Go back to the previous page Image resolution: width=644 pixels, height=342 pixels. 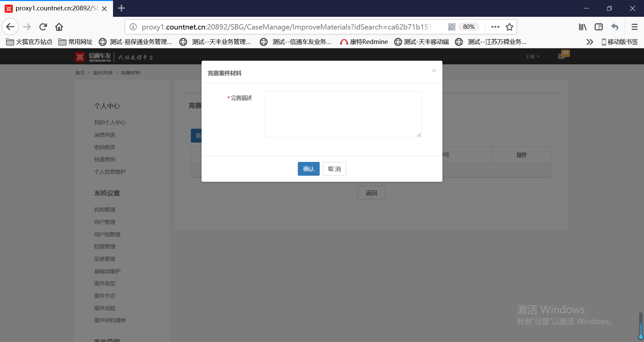(x=10, y=27)
